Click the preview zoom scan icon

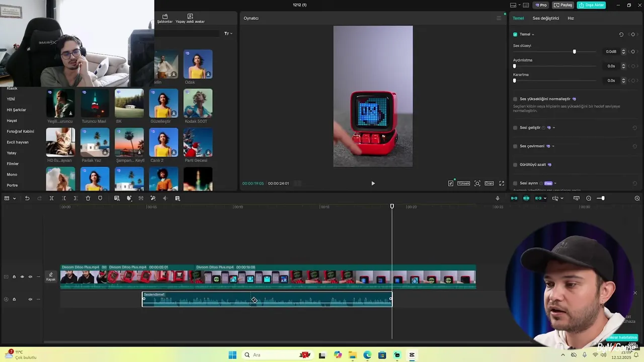point(477,184)
